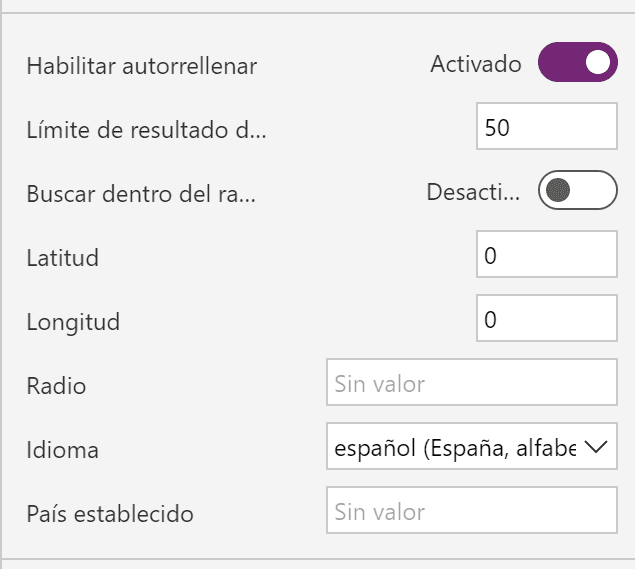
Task: Focus the results limit field showing 50
Action: [x=547, y=126]
